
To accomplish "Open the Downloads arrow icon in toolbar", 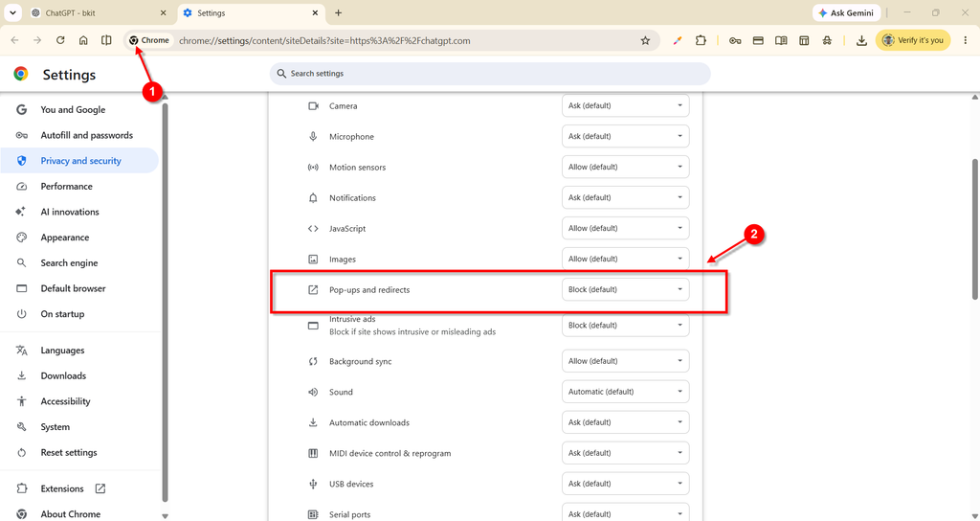I will coord(861,40).
